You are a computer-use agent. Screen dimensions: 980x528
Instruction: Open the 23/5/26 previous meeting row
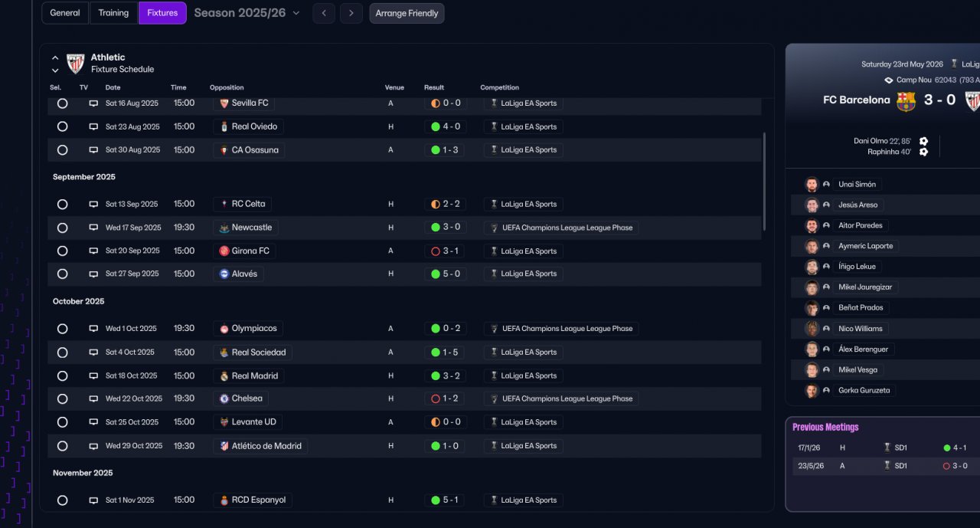pyautogui.click(x=886, y=466)
